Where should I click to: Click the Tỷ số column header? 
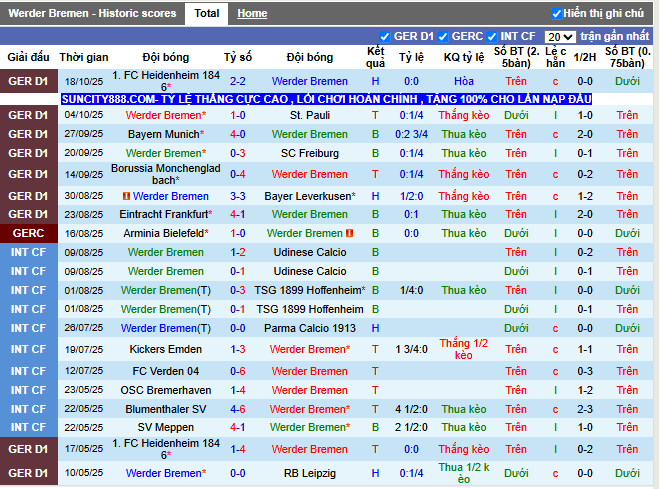click(238, 58)
